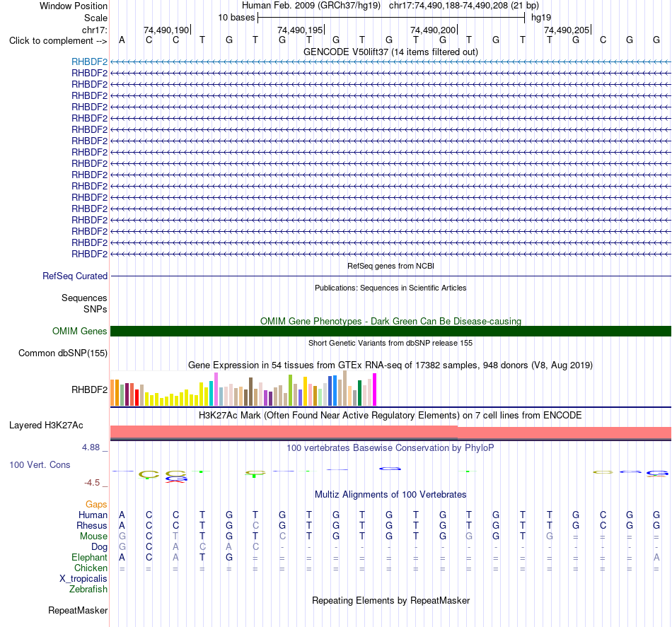Click RefSeq genes from NCBI track title
672x627 pixels.
click(390, 266)
